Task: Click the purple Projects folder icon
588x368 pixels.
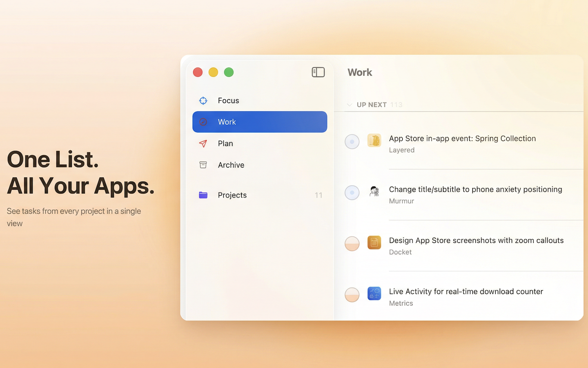Action: coord(203,195)
